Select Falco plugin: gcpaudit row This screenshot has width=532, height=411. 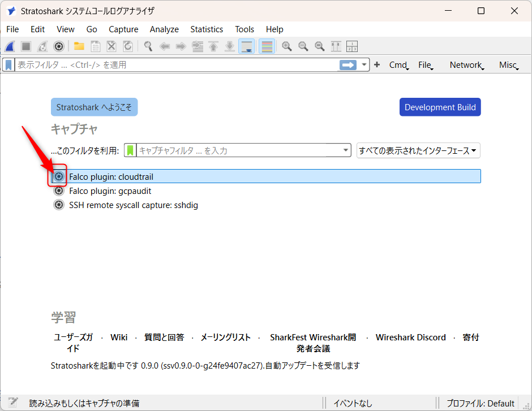click(266, 191)
